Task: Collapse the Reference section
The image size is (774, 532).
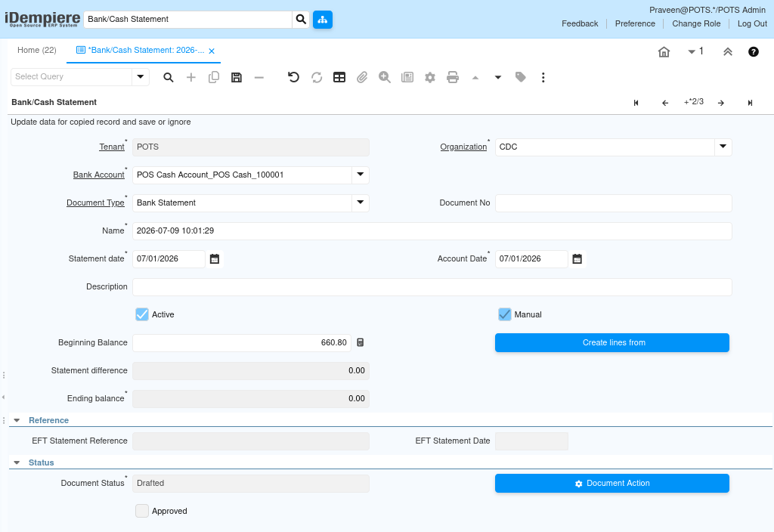Action: tap(17, 420)
